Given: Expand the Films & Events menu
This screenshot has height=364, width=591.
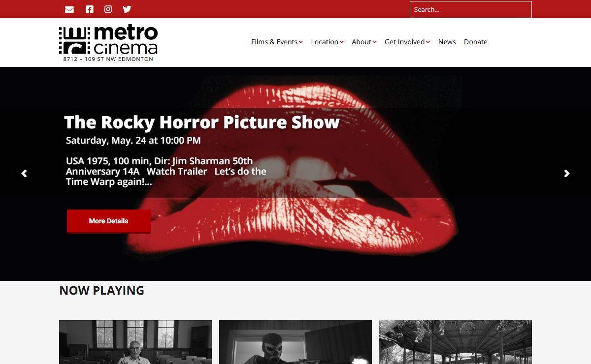Looking at the screenshot, I should [277, 42].
